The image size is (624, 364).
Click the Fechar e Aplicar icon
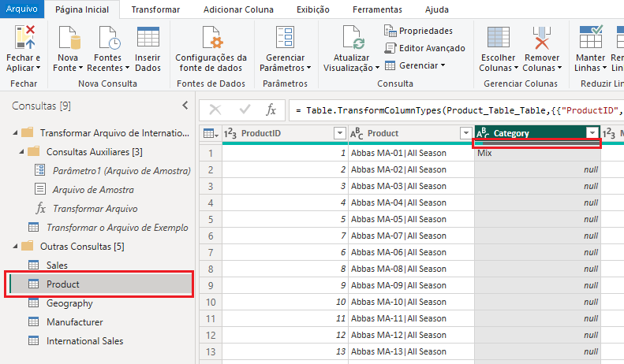click(x=24, y=37)
